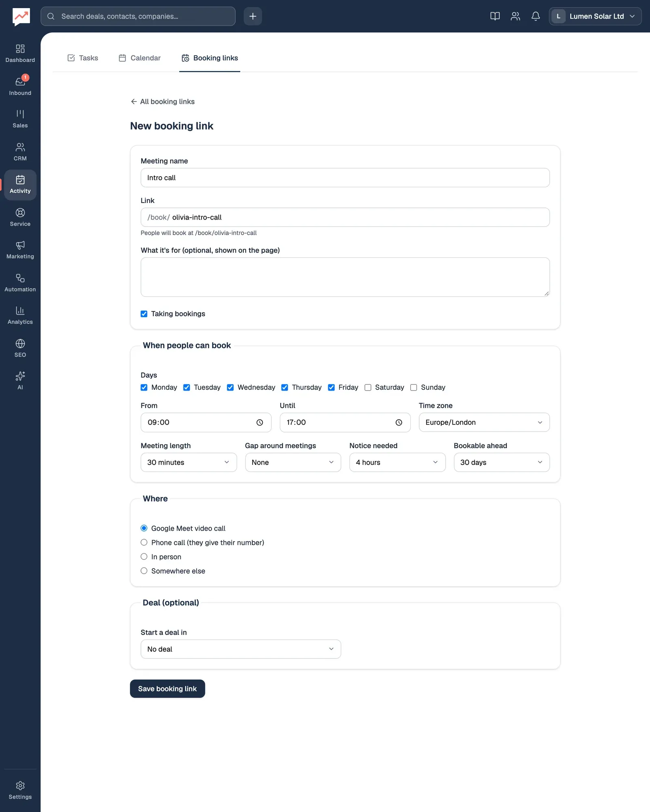Focus the search deals, contacts field
This screenshot has width=650, height=812.
pyautogui.click(x=138, y=16)
